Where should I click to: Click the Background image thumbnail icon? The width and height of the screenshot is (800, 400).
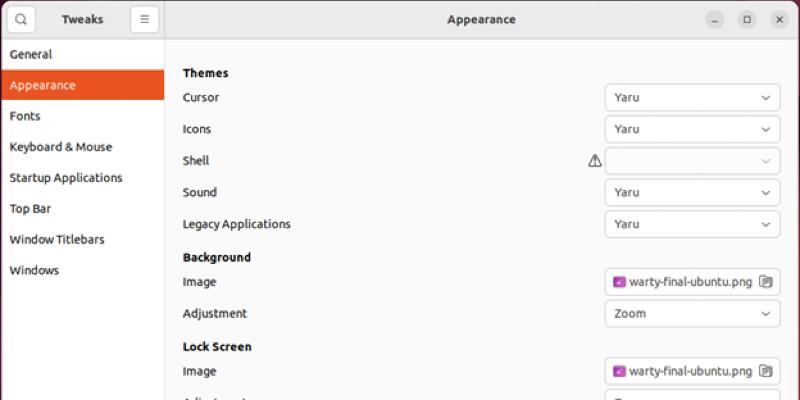pyautogui.click(x=619, y=282)
